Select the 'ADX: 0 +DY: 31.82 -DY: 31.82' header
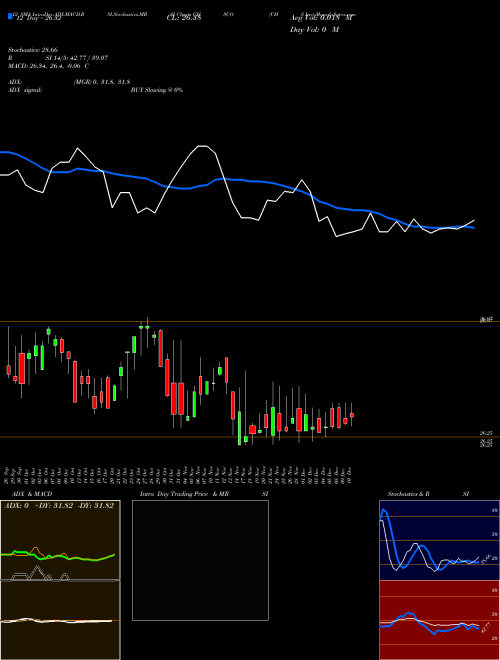 pyautogui.click(x=59, y=506)
